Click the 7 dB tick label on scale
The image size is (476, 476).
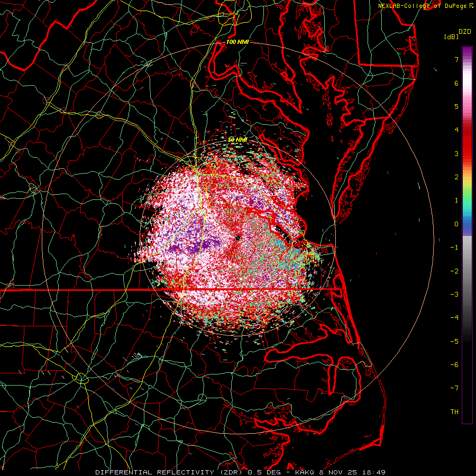pos(456,59)
